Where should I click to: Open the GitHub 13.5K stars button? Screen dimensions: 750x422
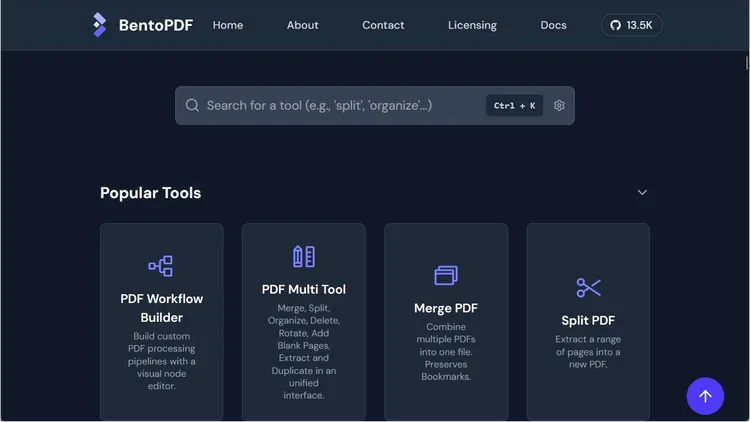pos(631,25)
